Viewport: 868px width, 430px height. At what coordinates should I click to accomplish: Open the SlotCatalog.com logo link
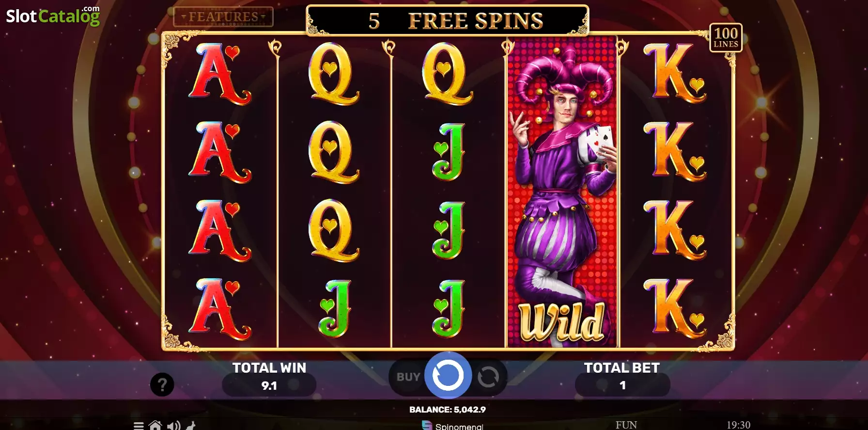point(53,16)
